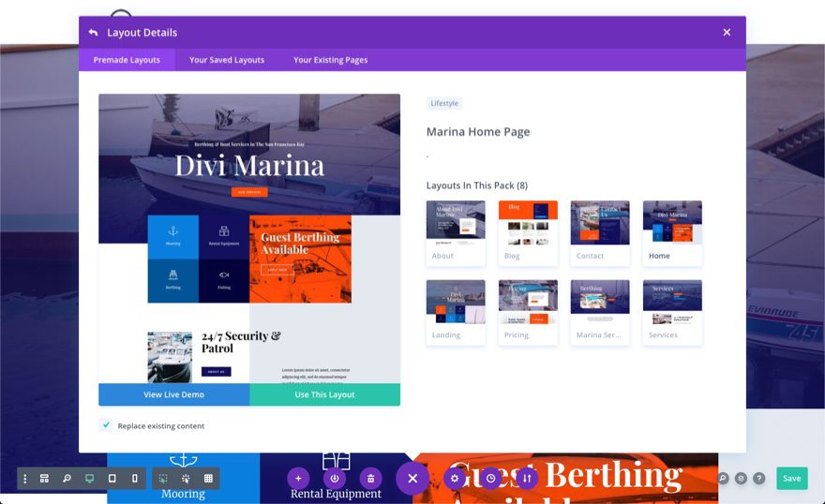Screen dimensions: 825x504
Task: Click the zoom out magnifier icon
Action: (67, 479)
